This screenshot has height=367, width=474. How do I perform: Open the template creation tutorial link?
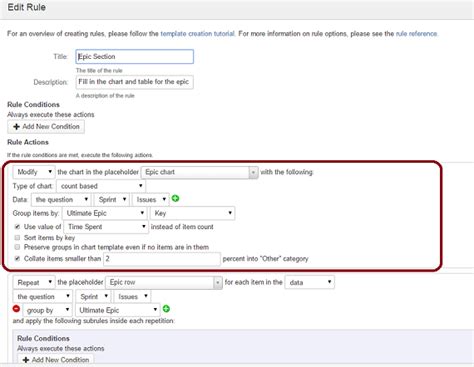pyautogui.click(x=197, y=34)
